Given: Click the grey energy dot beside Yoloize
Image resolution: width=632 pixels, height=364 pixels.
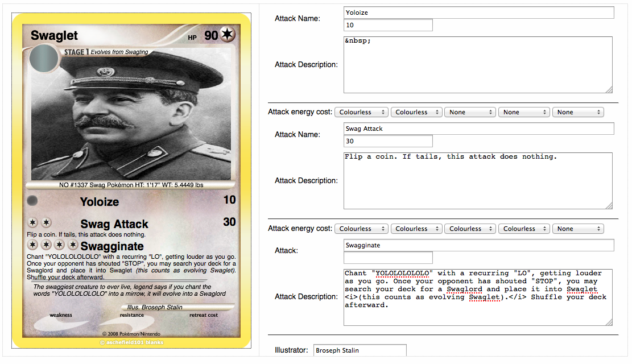Looking at the screenshot, I should pyautogui.click(x=32, y=200).
